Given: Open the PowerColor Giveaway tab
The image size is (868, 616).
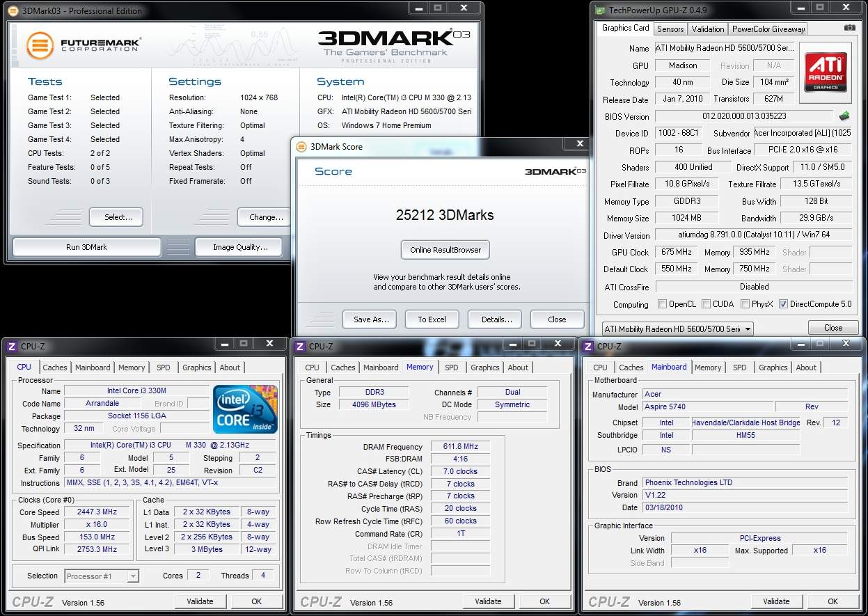Looking at the screenshot, I should (x=768, y=29).
